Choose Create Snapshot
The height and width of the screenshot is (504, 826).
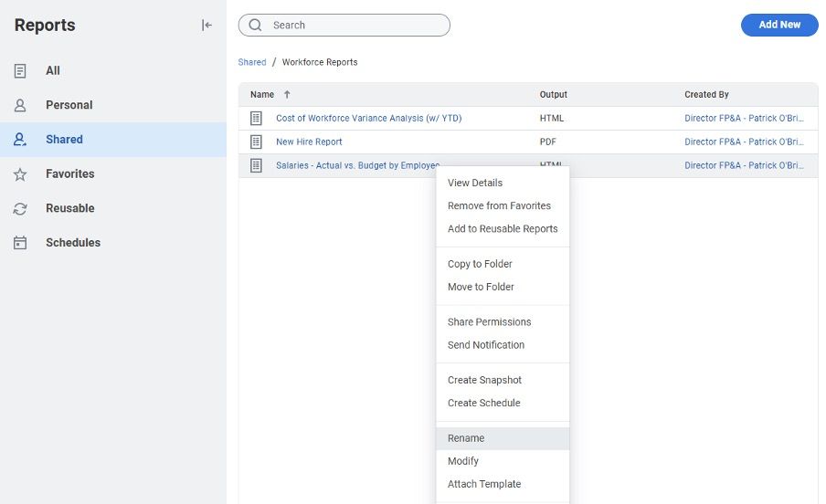coord(484,380)
